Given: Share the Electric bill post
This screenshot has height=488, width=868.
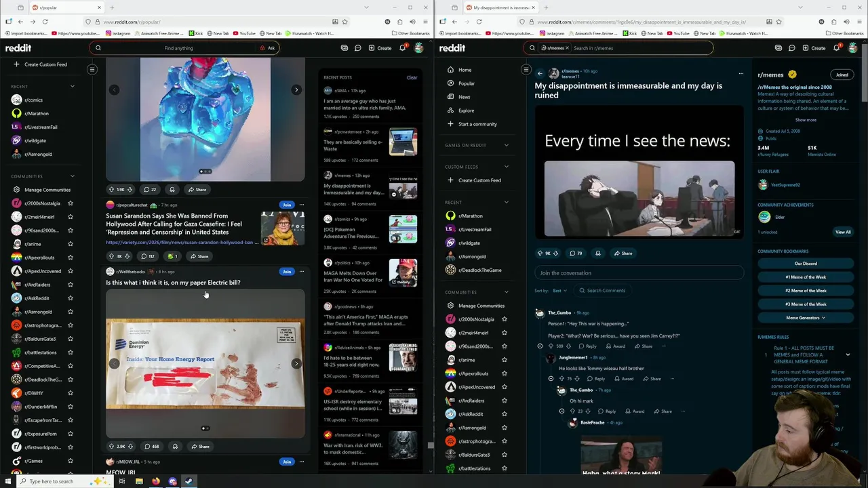Looking at the screenshot, I should 200,447.
